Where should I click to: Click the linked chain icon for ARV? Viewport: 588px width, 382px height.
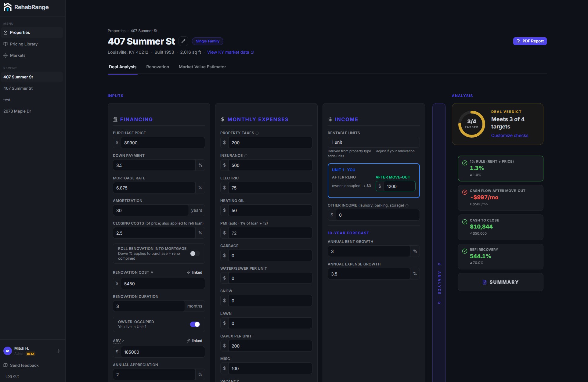point(189,341)
